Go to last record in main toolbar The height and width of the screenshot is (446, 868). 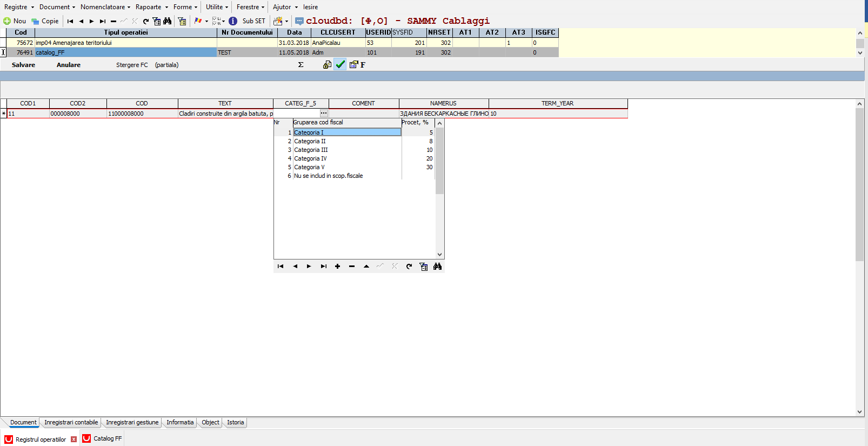(103, 21)
